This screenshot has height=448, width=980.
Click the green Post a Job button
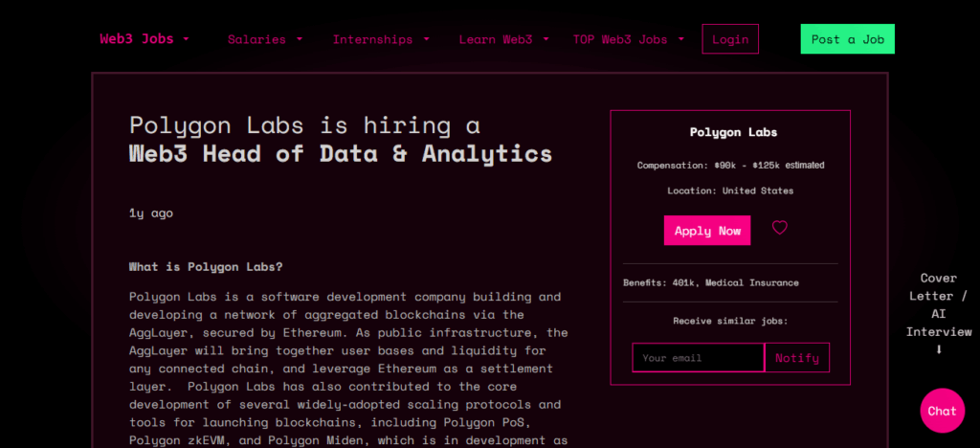(847, 39)
